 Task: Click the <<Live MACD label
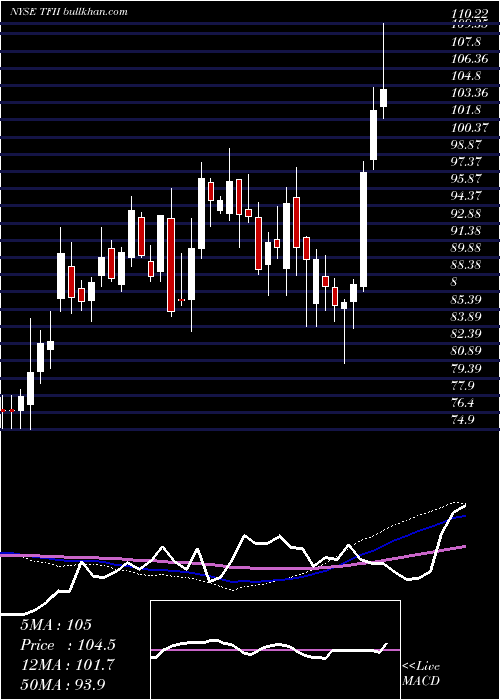click(x=421, y=673)
